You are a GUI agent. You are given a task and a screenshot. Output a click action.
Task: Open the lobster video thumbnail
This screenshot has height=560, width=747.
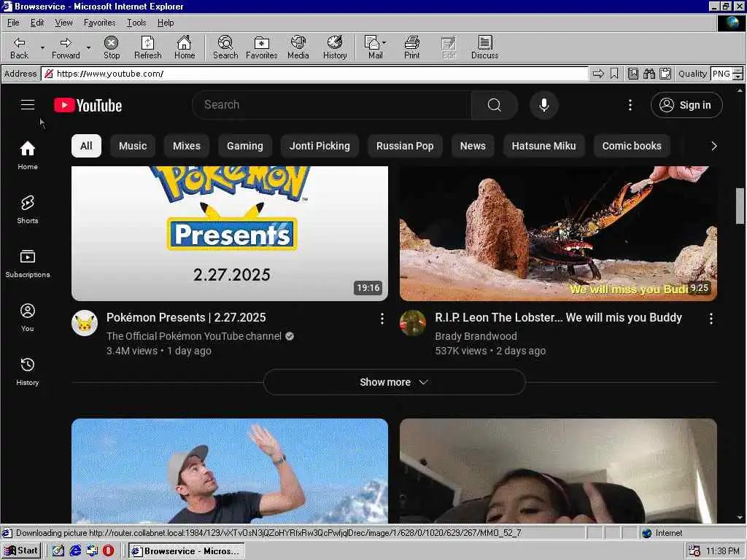tap(558, 233)
